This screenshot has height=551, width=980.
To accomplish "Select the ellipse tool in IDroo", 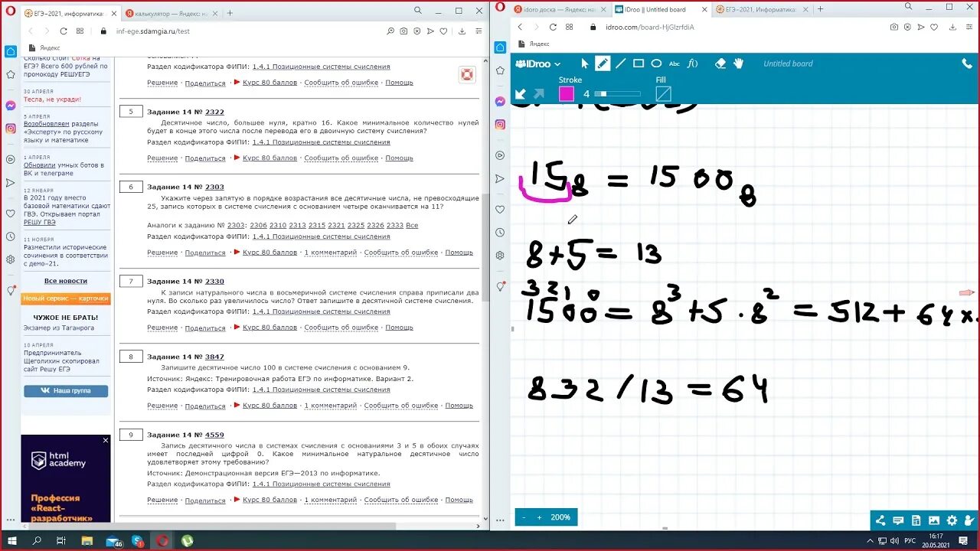I will 656,64.
